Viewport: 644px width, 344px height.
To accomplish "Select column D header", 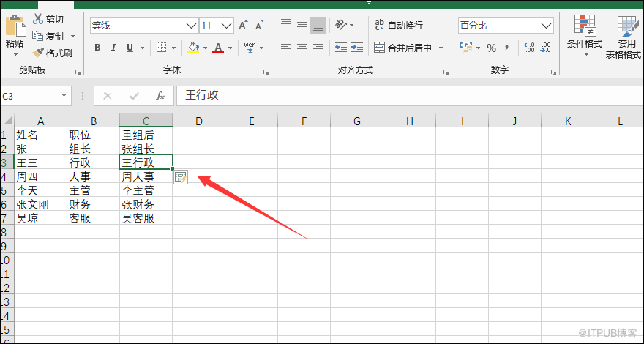I will (199, 121).
